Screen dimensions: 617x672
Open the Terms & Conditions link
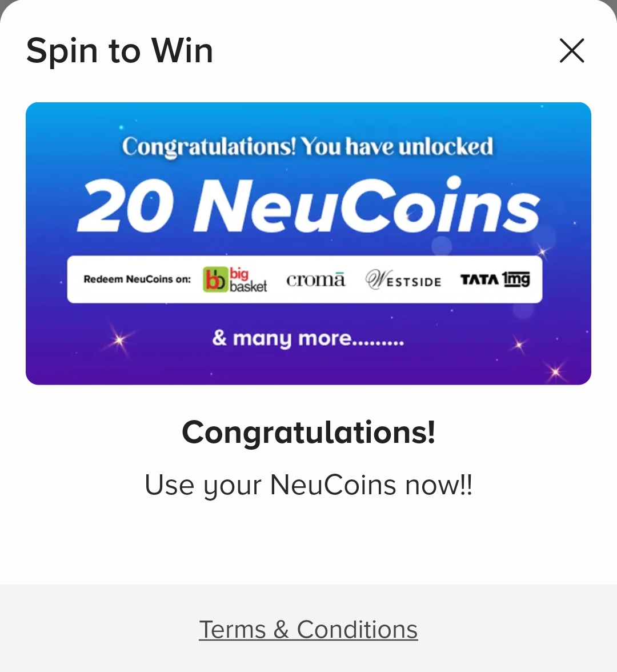[308, 630]
